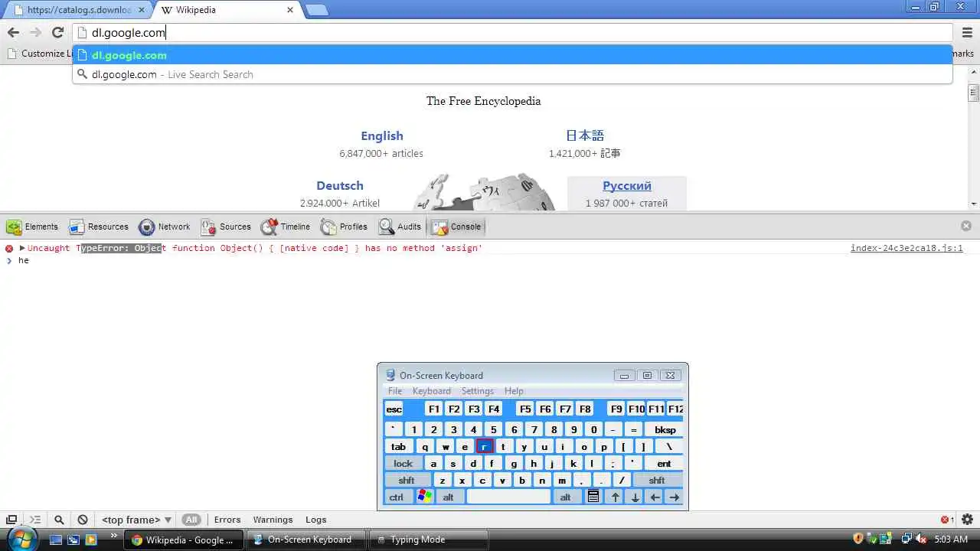Image resolution: width=980 pixels, height=551 pixels.
Task: Click the console input line with 'he'
Action: (x=490, y=261)
